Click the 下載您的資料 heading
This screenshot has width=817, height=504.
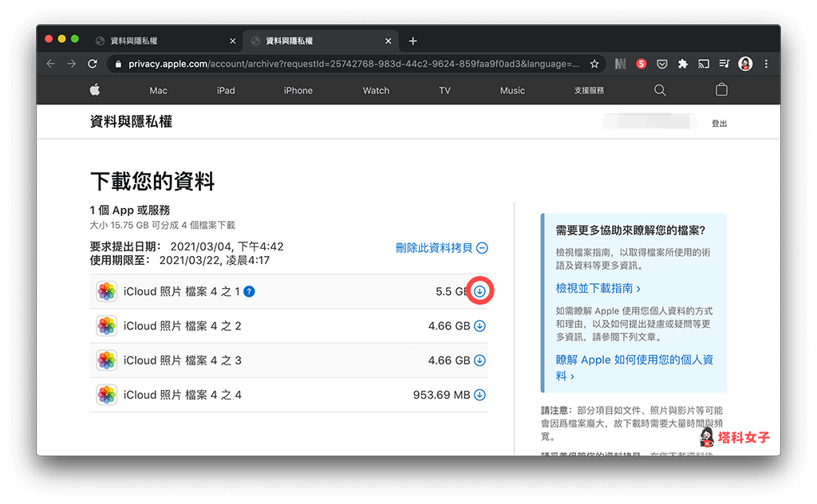(152, 181)
